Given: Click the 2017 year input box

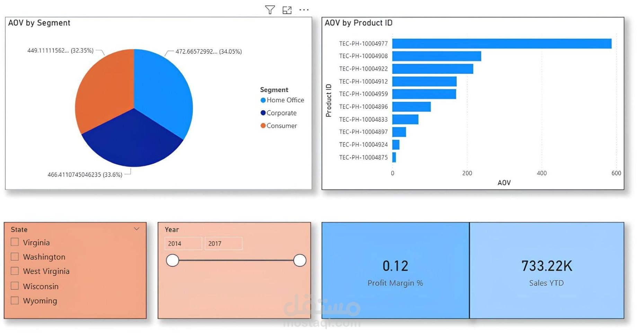Looking at the screenshot, I should coord(223,244).
